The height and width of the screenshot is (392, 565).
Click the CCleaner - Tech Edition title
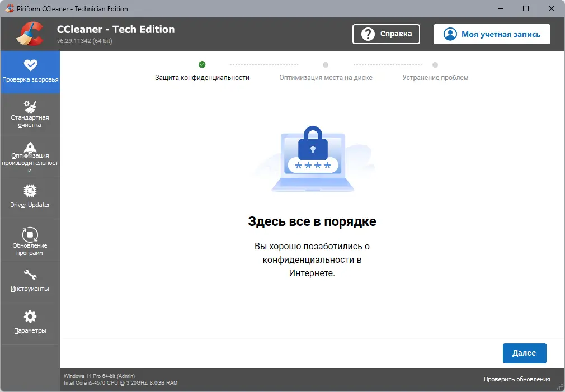coord(116,29)
